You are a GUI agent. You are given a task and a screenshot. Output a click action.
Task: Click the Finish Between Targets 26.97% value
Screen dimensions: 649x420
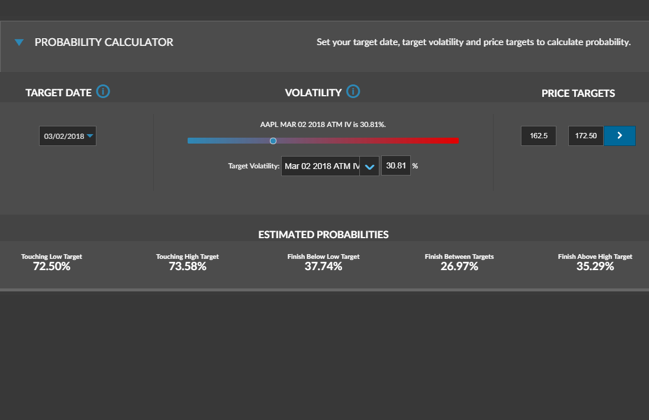coord(459,267)
